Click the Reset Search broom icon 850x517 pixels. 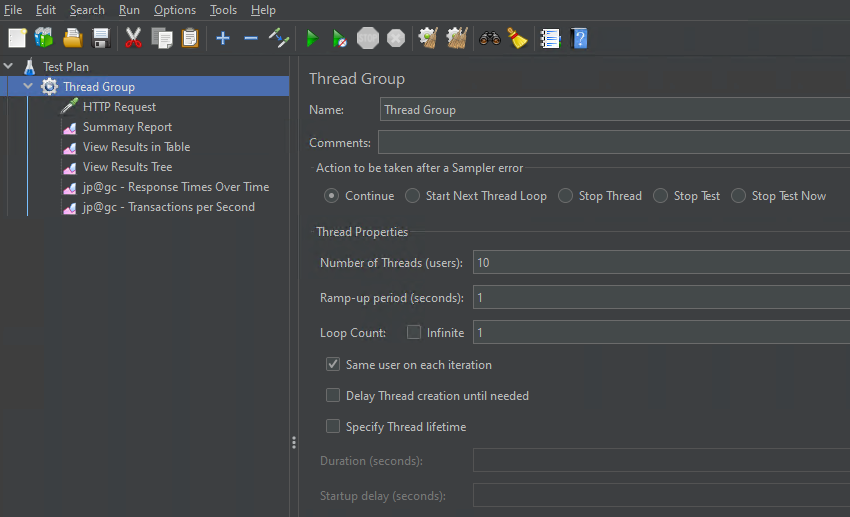tap(517, 38)
